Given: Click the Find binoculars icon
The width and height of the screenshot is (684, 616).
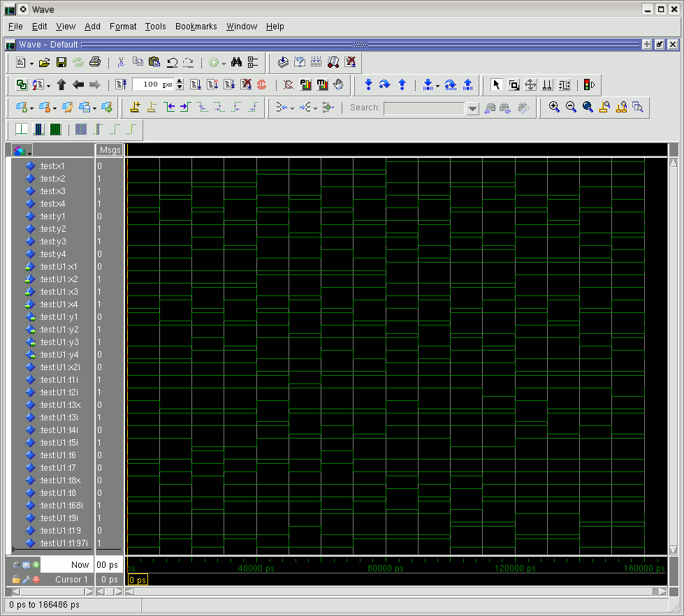Looking at the screenshot, I should pos(236,62).
